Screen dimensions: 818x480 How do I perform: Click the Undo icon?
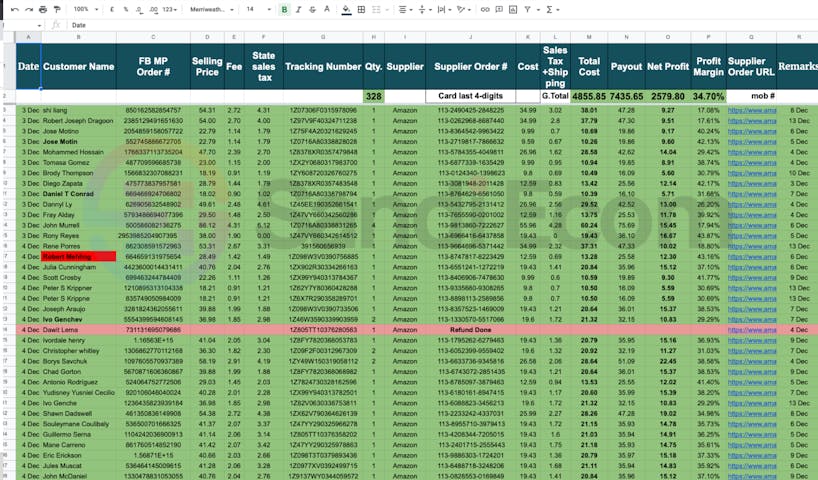(15, 9)
